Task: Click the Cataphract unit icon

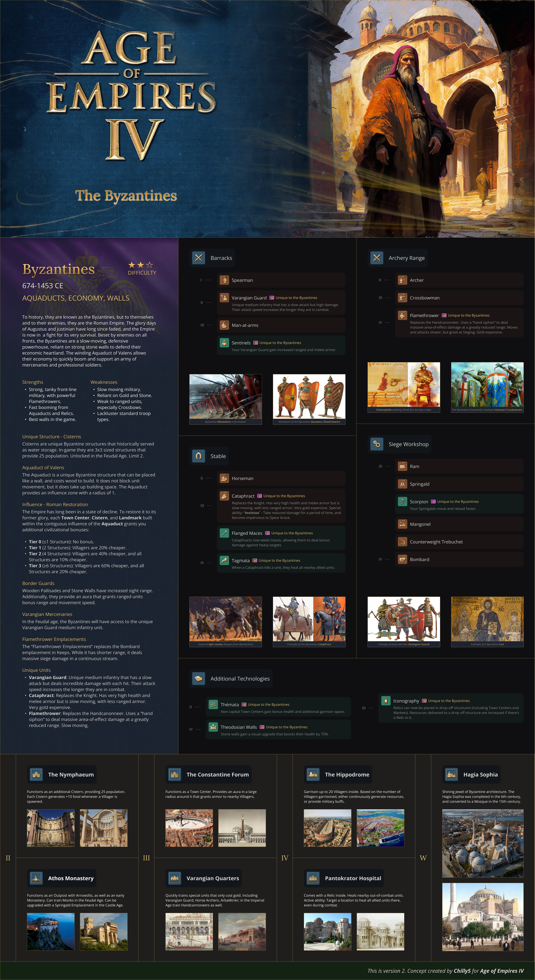Action: [x=224, y=496]
